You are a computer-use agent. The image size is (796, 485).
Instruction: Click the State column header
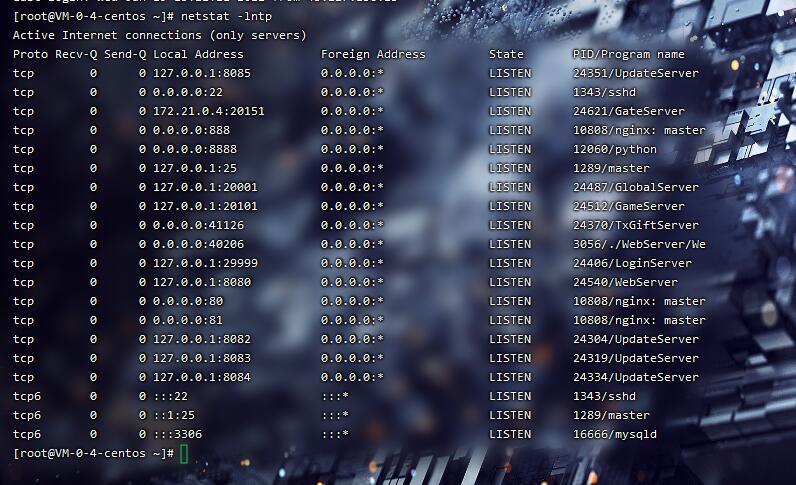click(506, 54)
